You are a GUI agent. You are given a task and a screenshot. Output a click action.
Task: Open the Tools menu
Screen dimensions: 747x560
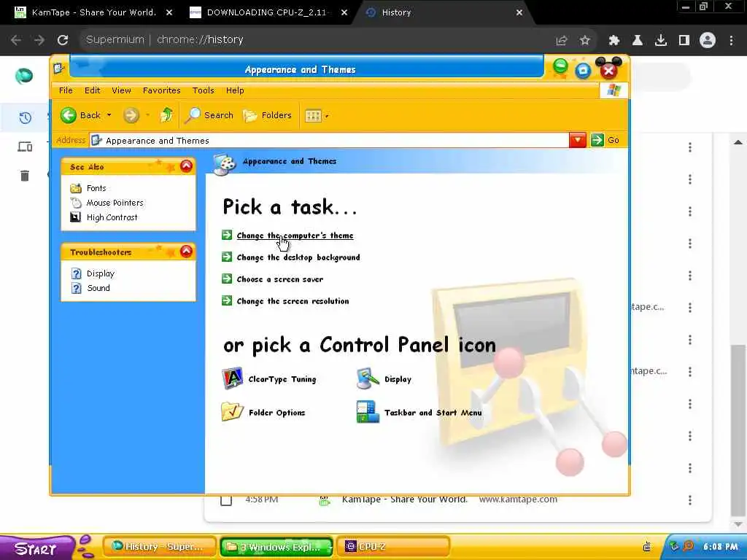click(203, 90)
